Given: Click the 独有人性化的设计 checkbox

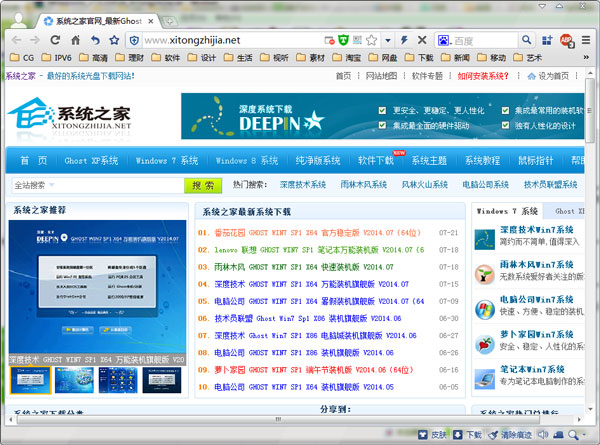Looking at the screenshot, I should pyautogui.click(x=505, y=125).
